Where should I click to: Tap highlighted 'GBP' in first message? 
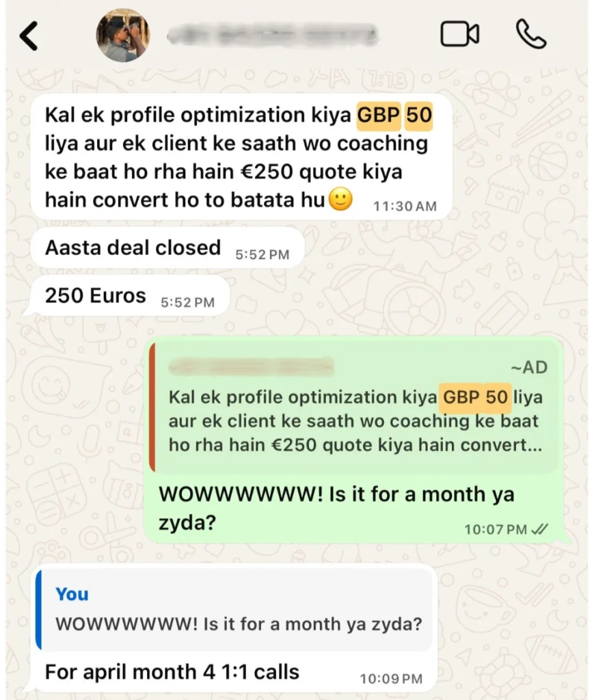tap(379, 115)
